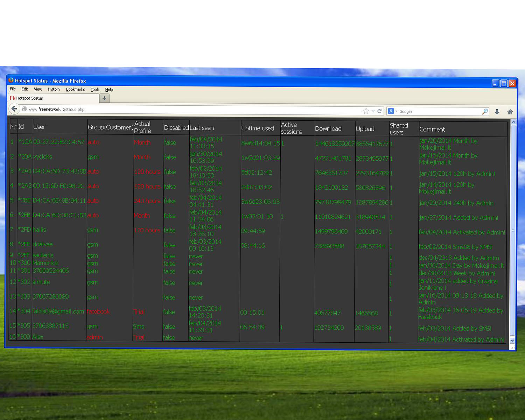Click the vertical scrollbar thumb
This screenshot has height=420, width=525.
513,230
